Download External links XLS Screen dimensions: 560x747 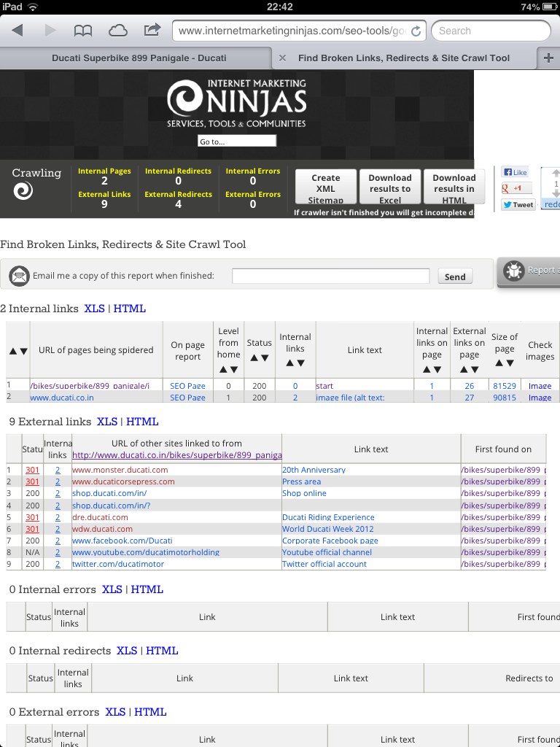click(x=107, y=422)
